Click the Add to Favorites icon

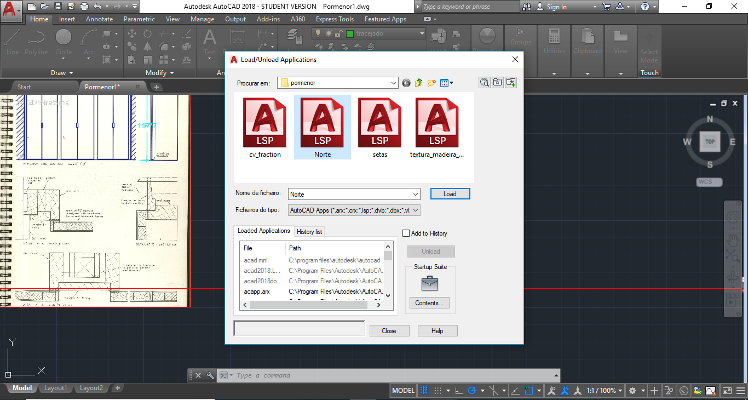(511, 82)
